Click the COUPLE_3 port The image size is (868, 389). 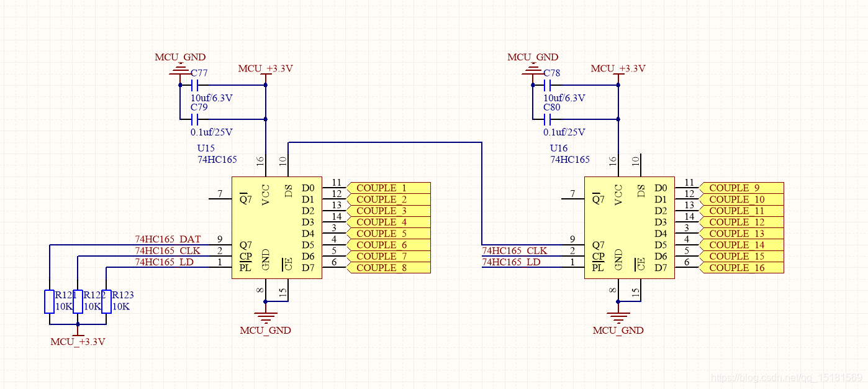tap(389, 211)
